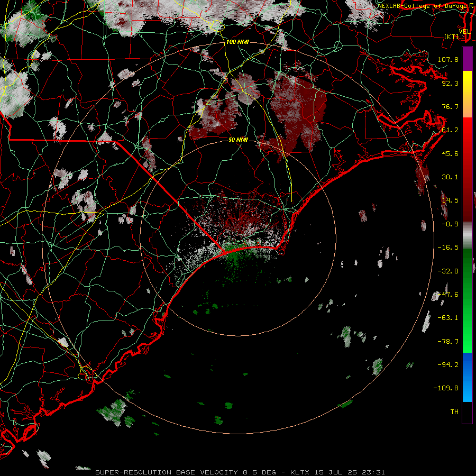The height and width of the screenshot is (476, 476).
Task: Click the yellow-orange segment of color bar
Action: (467, 94)
